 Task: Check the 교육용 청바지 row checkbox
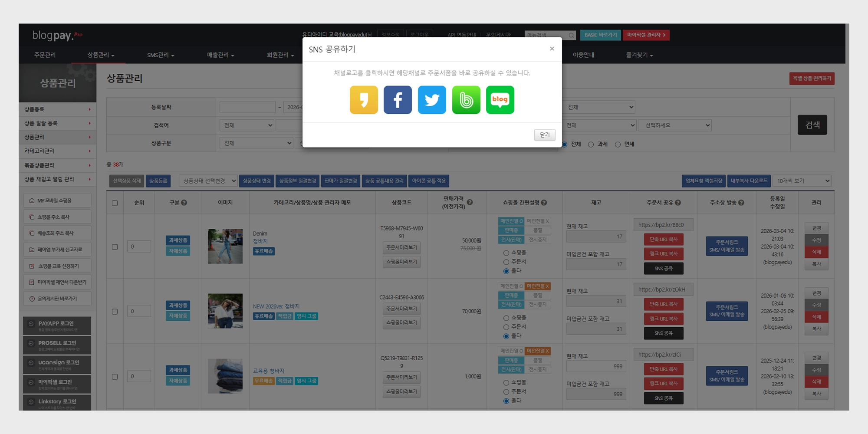click(115, 377)
